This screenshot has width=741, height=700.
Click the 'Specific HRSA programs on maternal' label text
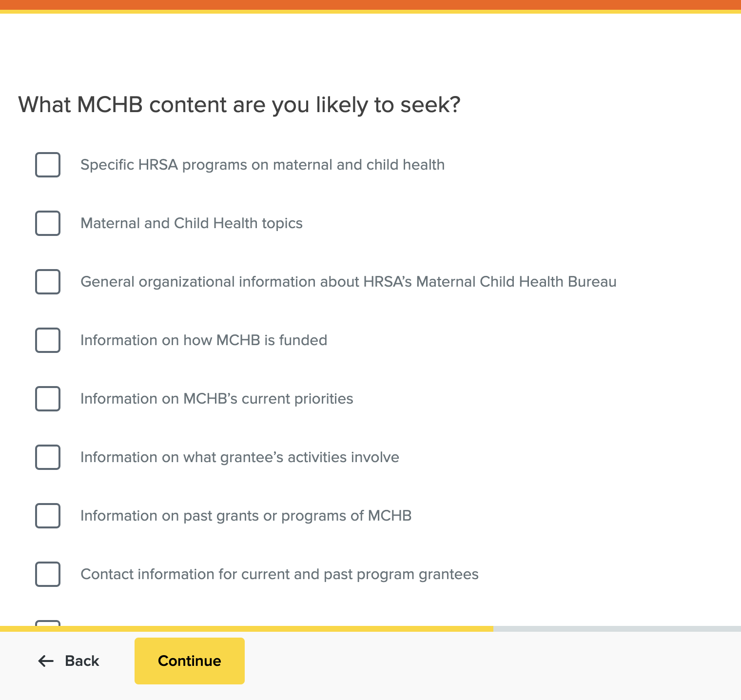262,165
